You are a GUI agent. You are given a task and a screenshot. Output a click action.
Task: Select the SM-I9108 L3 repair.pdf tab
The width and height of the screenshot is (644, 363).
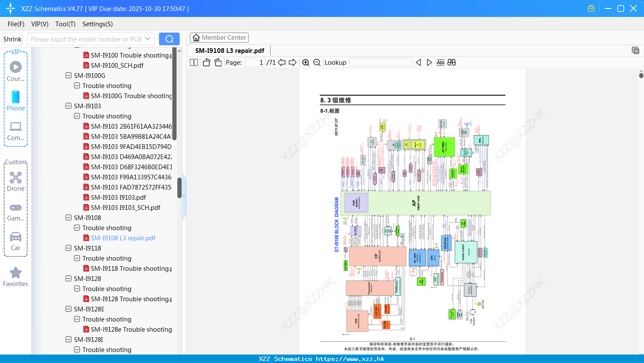(230, 51)
